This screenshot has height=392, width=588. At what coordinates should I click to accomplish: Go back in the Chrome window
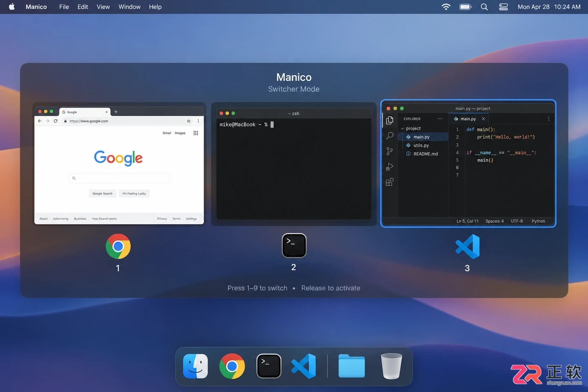point(40,121)
